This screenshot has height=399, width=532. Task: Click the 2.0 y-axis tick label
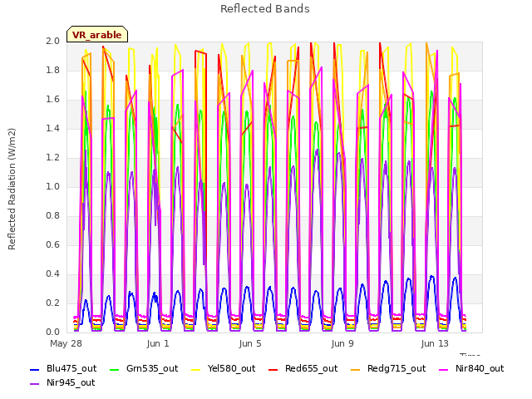coord(52,41)
